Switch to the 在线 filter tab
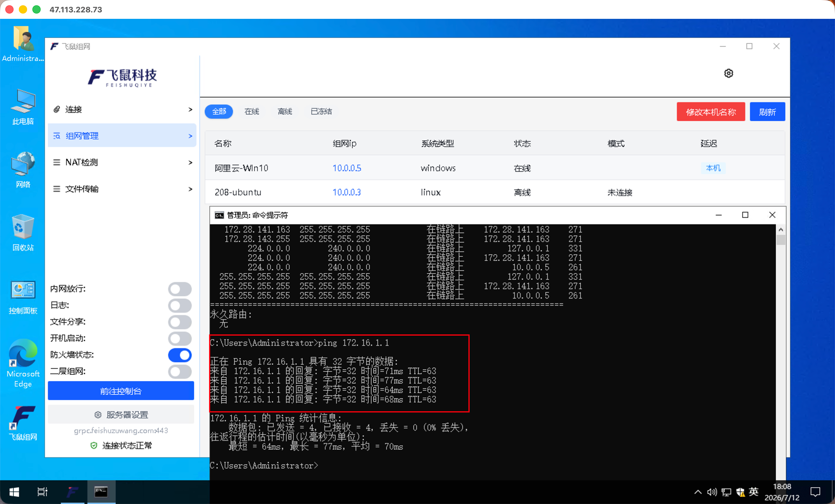835x504 pixels. 252,112
